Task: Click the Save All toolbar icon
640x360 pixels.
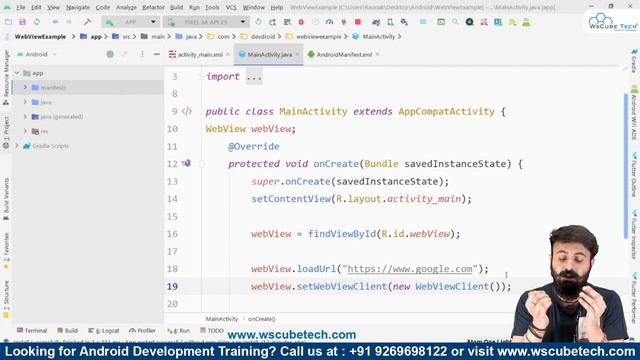Action: click(x=22, y=22)
